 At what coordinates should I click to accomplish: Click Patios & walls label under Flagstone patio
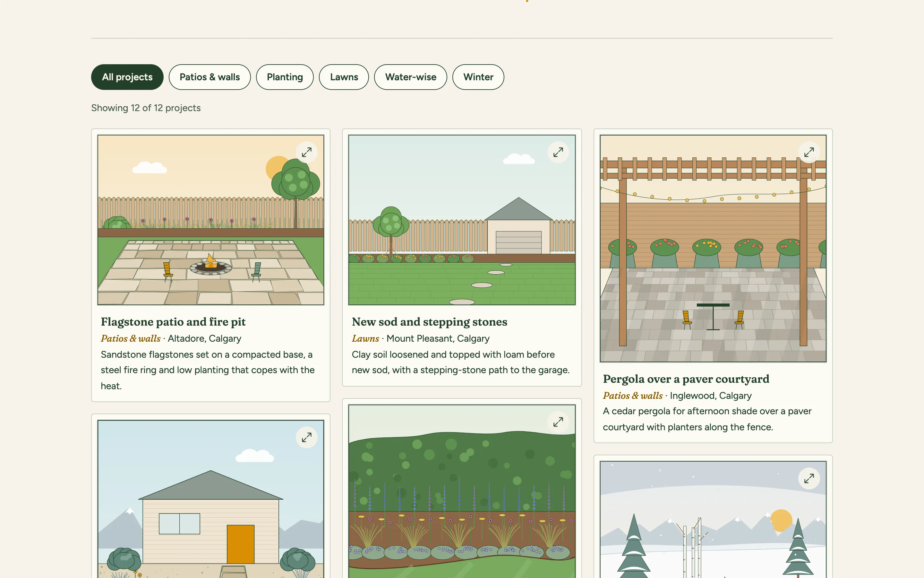click(131, 338)
